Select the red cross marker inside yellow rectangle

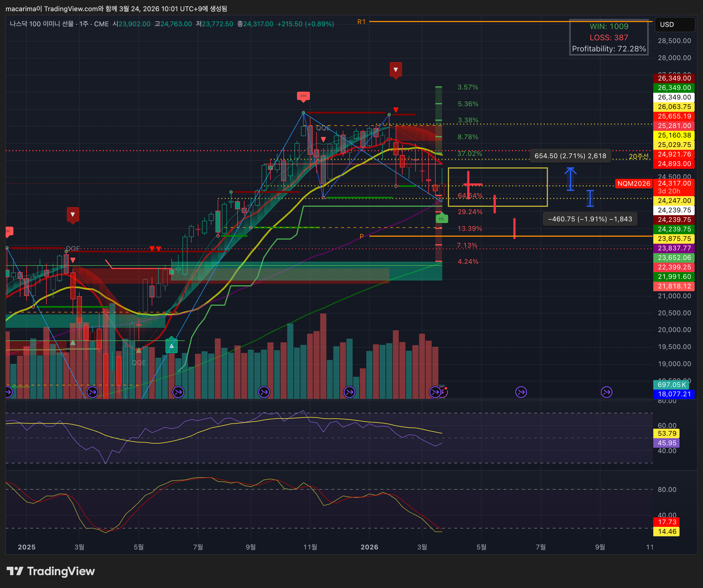[469, 184]
